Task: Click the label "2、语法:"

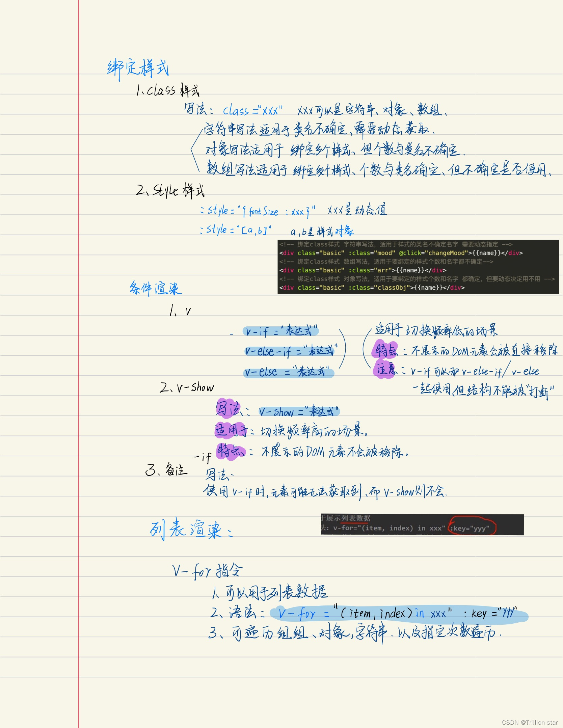Action: 237,613
